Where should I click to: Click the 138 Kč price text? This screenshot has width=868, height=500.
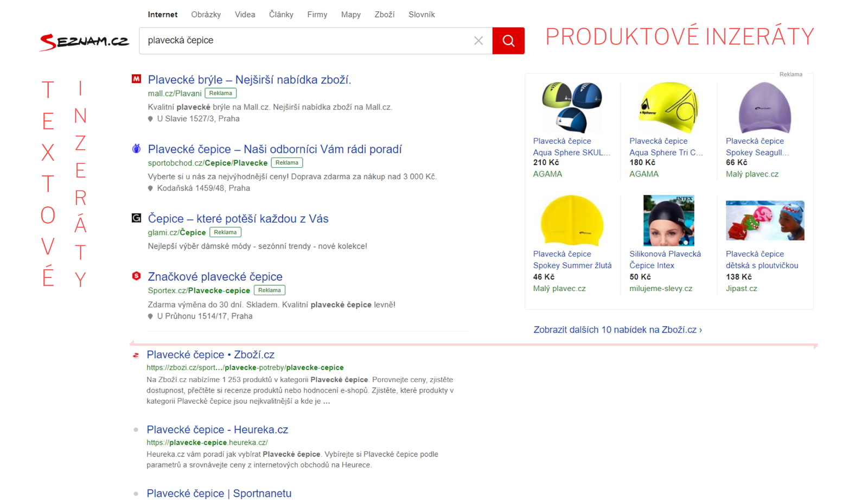tap(739, 277)
